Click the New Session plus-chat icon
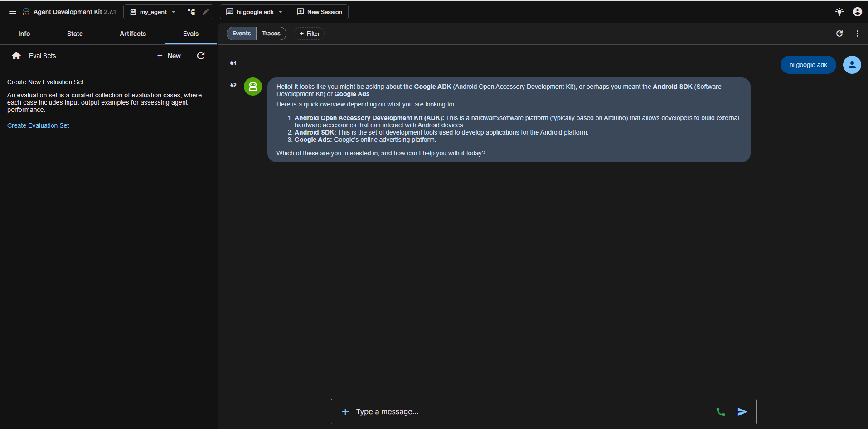Image resolution: width=868 pixels, height=429 pixels. [301, 12]
